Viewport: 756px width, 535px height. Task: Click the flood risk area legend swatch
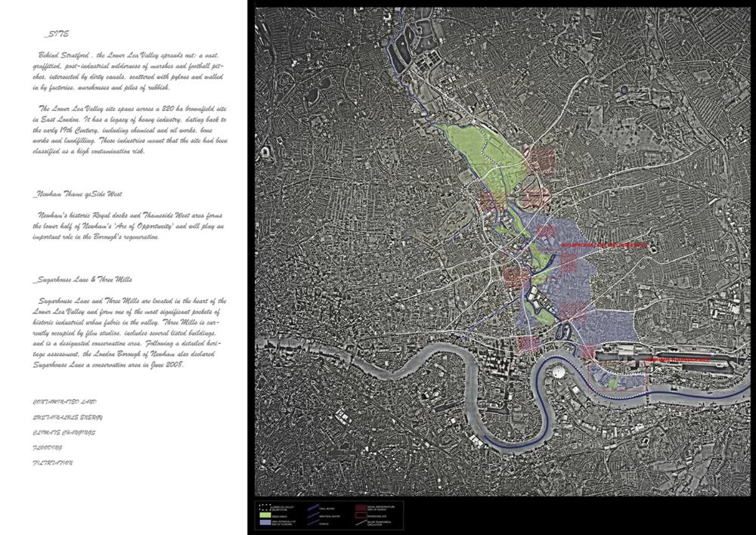click(x=265, y=522)
